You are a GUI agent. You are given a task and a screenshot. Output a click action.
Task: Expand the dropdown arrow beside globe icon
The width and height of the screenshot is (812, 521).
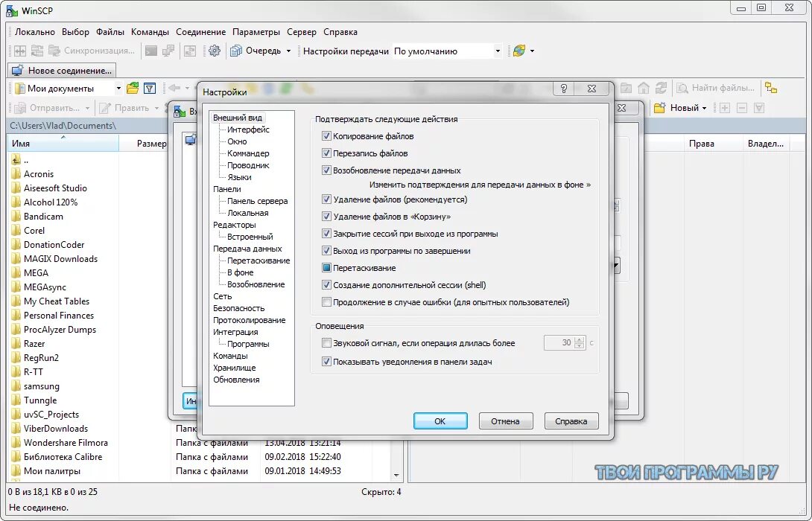[x=532, y=51]
